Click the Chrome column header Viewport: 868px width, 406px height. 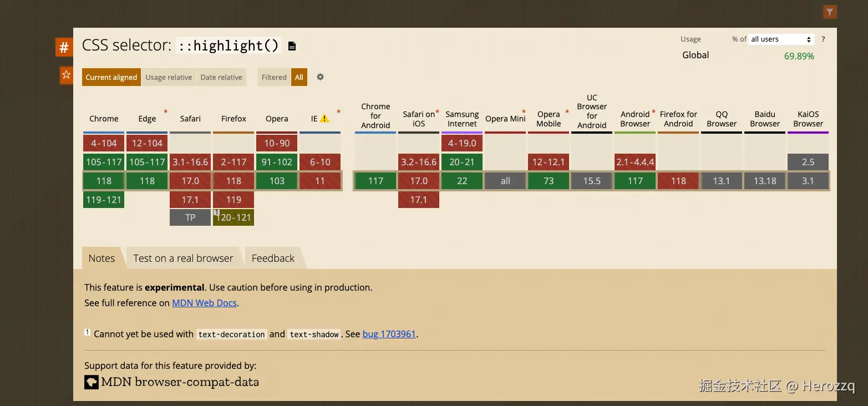coord(104,119)
